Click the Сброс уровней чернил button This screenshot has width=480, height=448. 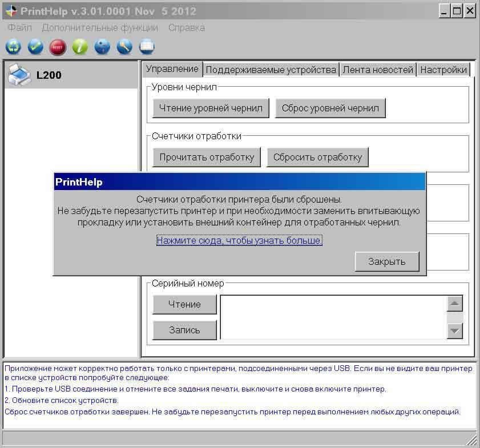coord(330,108)
